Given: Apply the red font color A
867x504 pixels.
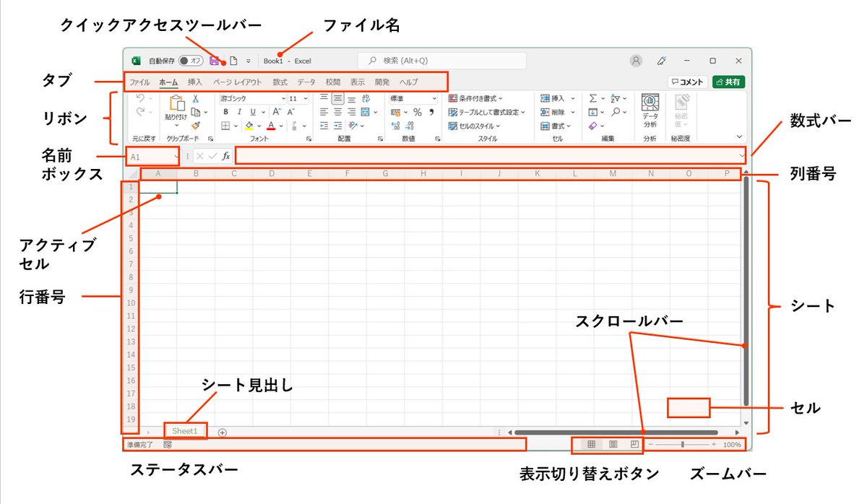Looking at the screenshot, I should pyautogui.click(x=271, y=126).
